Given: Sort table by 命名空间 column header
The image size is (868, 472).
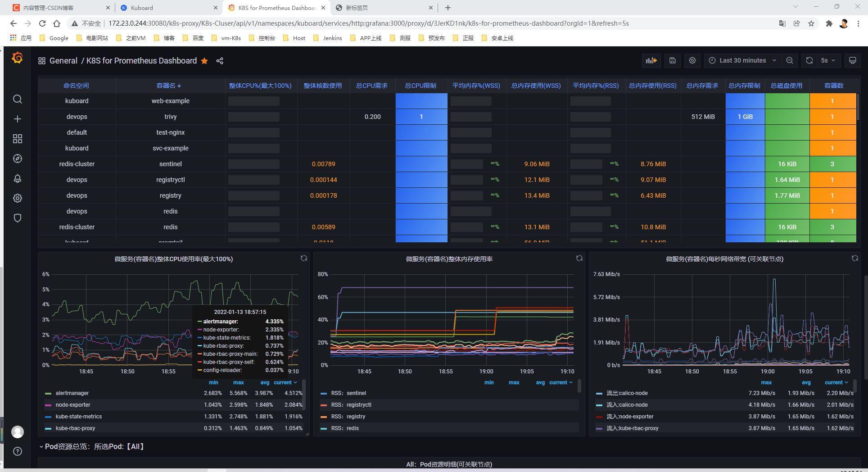Looking at the screenshot, I should point(76,86).
